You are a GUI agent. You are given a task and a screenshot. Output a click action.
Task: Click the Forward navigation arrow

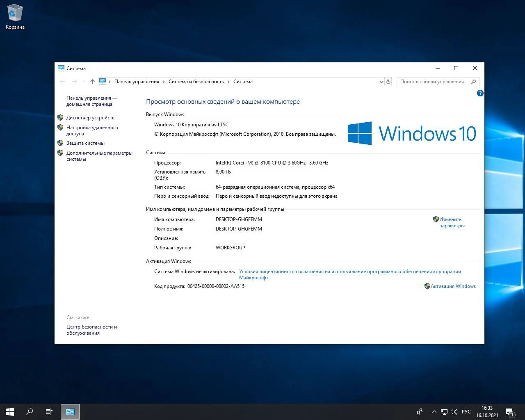pos(74,82)
